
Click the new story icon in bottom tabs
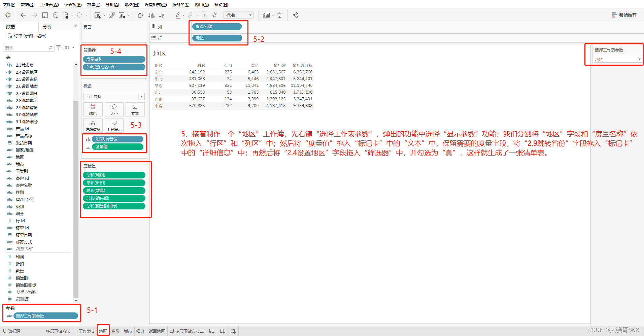coord(233,331)
